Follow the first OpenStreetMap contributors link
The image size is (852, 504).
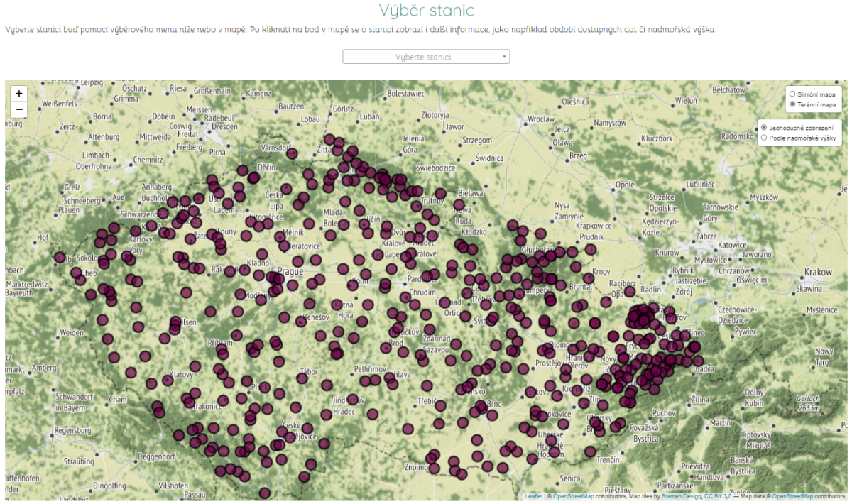574,496
